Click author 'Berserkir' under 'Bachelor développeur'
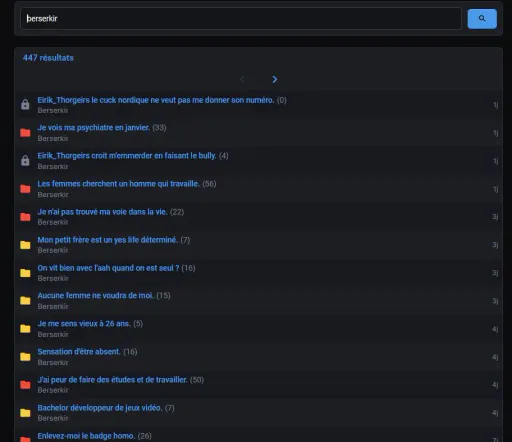The width and height of the screenshot is (512, 442). tap(53, 418)
